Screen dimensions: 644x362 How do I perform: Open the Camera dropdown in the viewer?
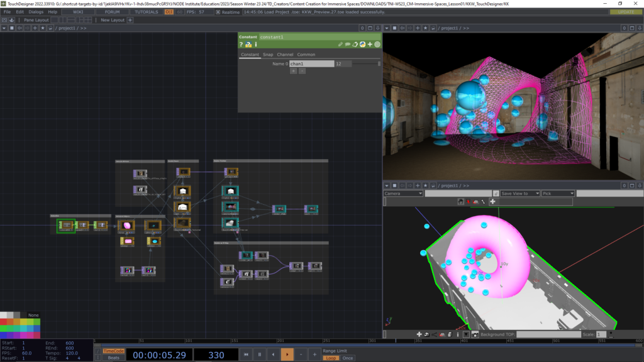[403, 194]
